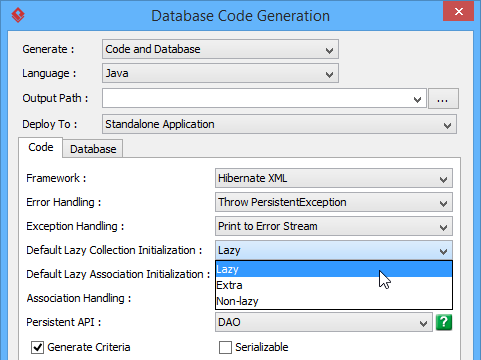Open the green help icon beside Persistent API
Image resolution: width=481 pixels, height=360 pixels.
(x=444, y=322)
